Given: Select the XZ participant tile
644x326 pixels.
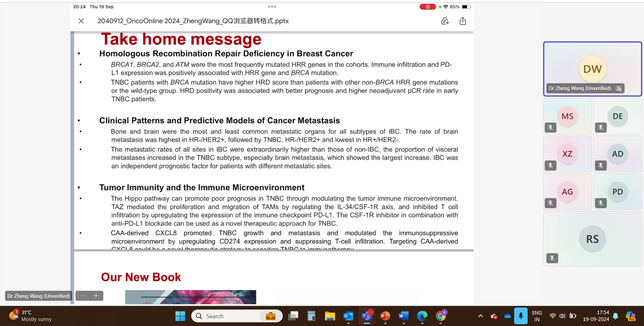Looking at the screenshot, I should [568, 154].
